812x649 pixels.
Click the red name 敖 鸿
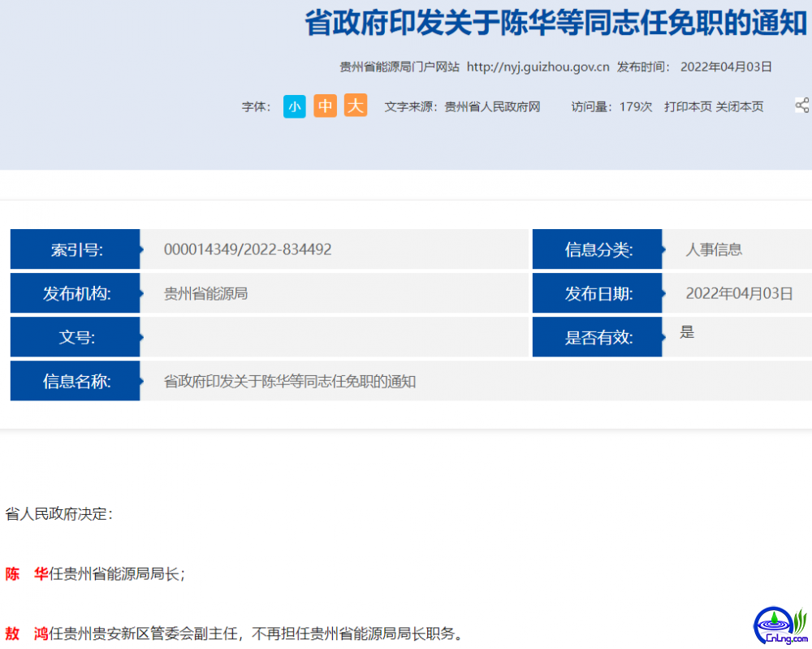pos(27,634)
